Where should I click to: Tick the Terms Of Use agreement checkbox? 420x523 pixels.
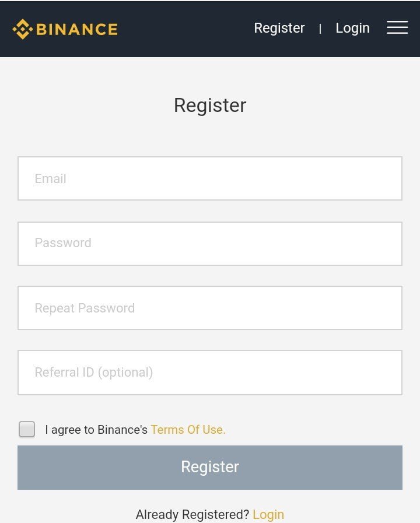click(x=27, y=429)
